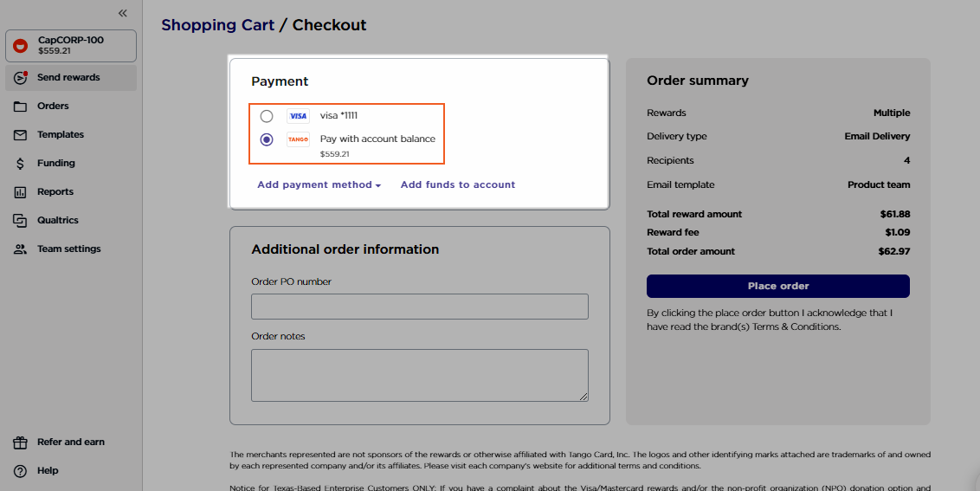Click the Add funds to account link

pyautogui.click(x=458, y=184)
